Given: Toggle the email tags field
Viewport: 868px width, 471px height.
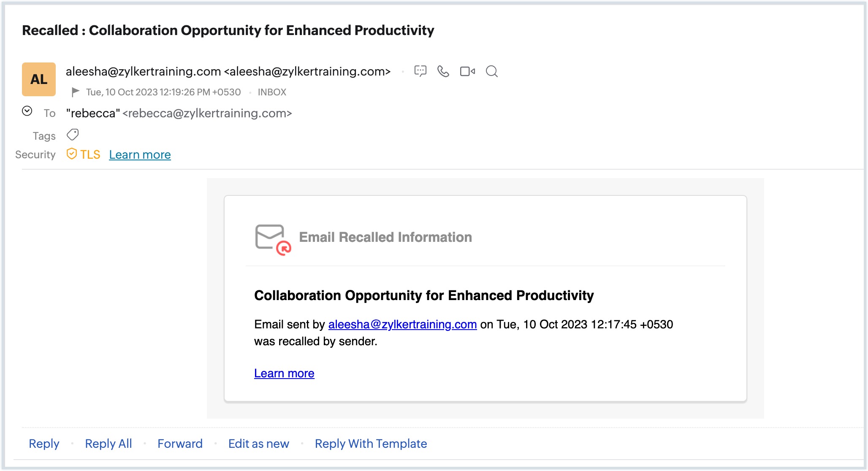Looking at the screenshot, I should pyautogui.click(x=73, y=135).
